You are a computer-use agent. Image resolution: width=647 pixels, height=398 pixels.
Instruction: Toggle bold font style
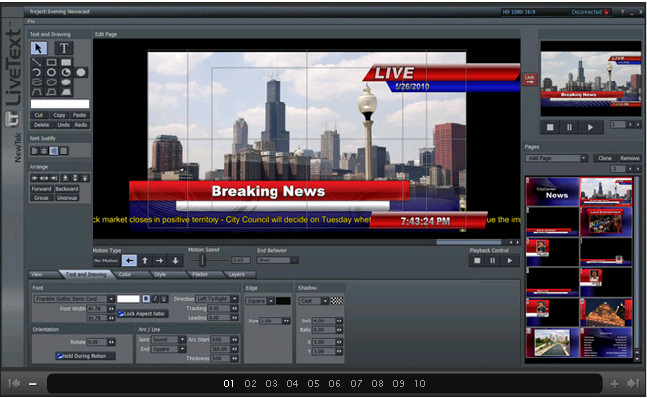(x=146, y=299)
